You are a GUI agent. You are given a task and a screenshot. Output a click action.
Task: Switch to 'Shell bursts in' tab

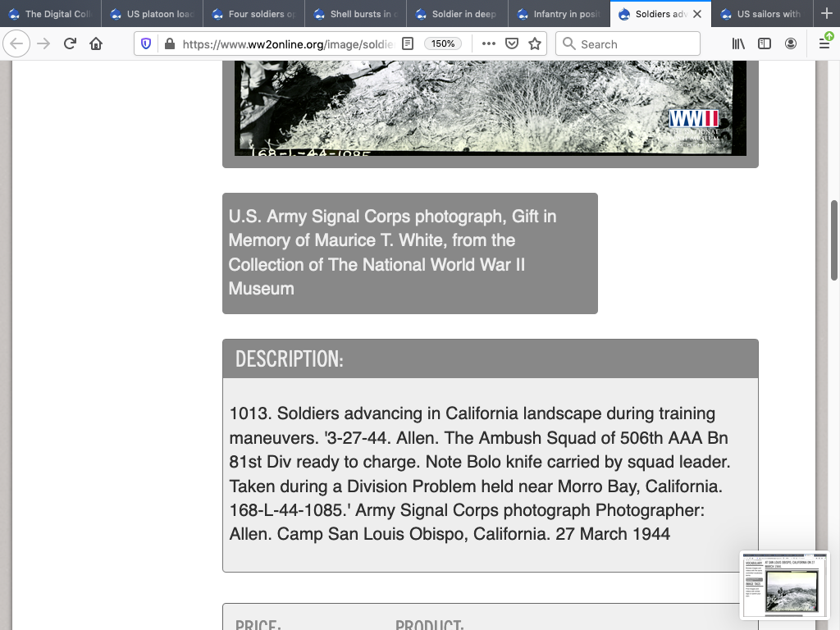coord(356,14)
